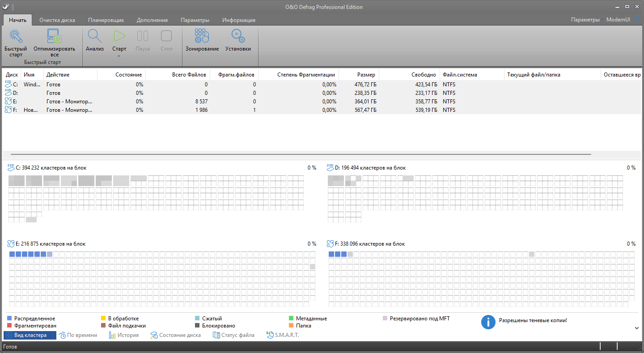Click horizontal scrollbar under drive list

pos(301,154)
